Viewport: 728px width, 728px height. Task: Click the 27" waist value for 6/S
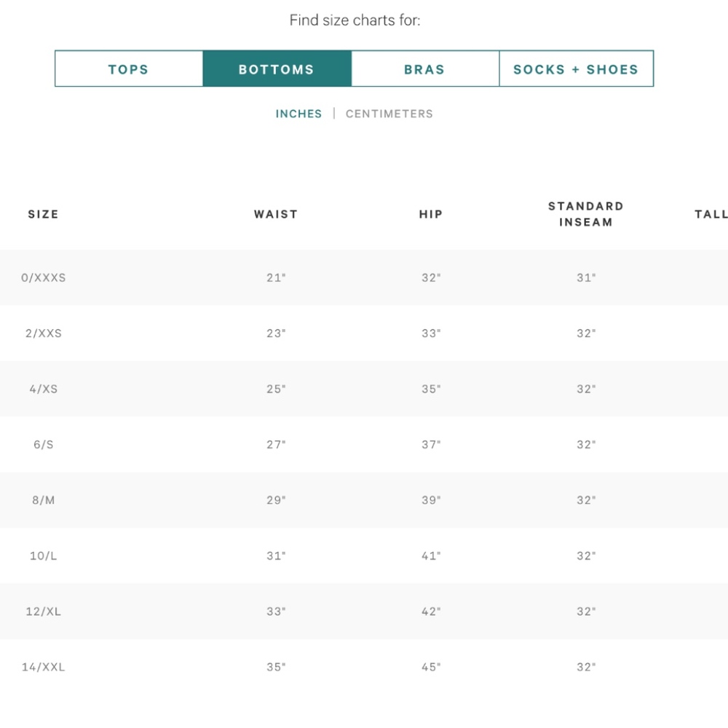coord(276,445)
